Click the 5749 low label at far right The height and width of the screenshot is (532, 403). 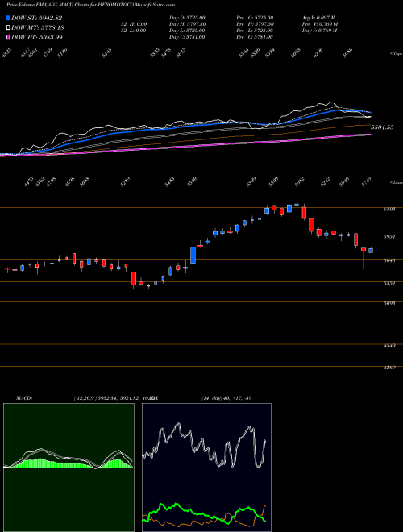coord(366,183)
